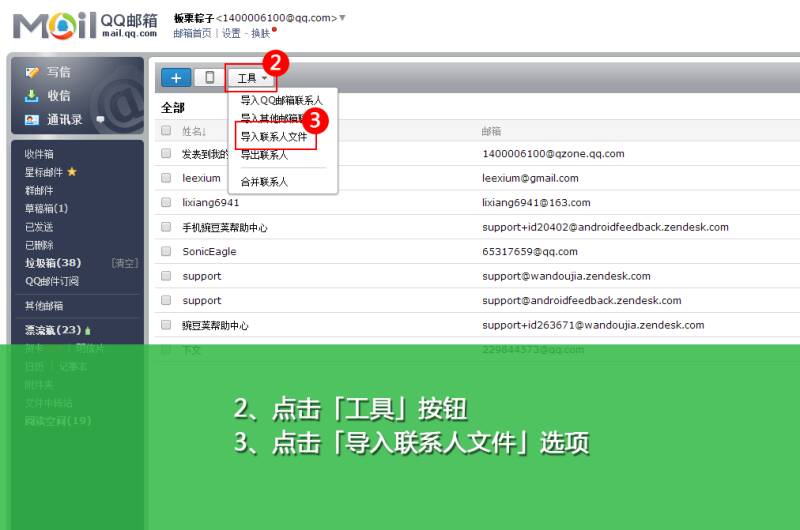Open QQ邮件订阅 subscriptions
The image size is (800, 530).
click(x=52, y=281)
